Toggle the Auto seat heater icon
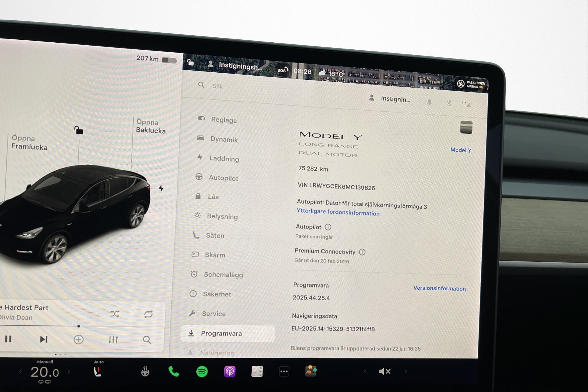The image size is (588, 392). click(97, 372)
